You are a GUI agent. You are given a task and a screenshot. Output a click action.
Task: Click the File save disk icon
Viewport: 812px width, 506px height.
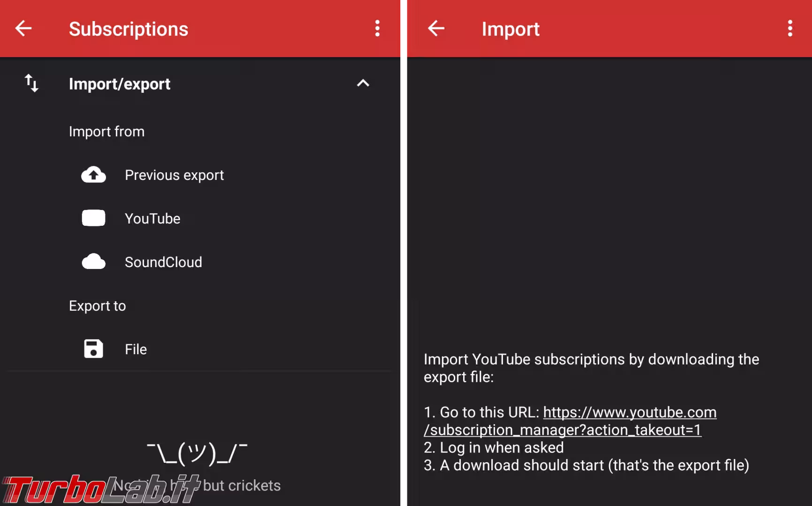pos(93,349)
